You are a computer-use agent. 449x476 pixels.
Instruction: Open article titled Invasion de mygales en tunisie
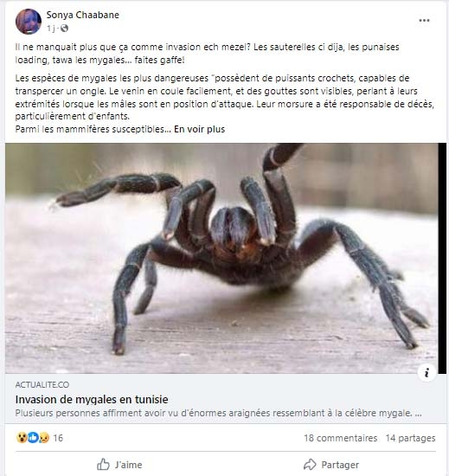[92, 399]
